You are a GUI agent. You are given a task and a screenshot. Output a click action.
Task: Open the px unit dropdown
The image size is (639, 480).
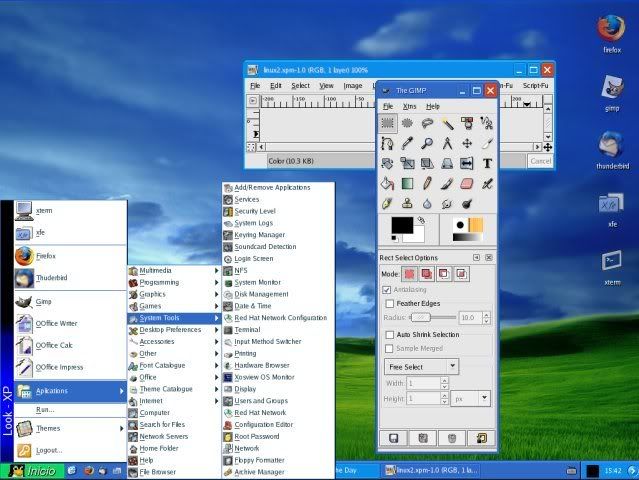(470, 398)
